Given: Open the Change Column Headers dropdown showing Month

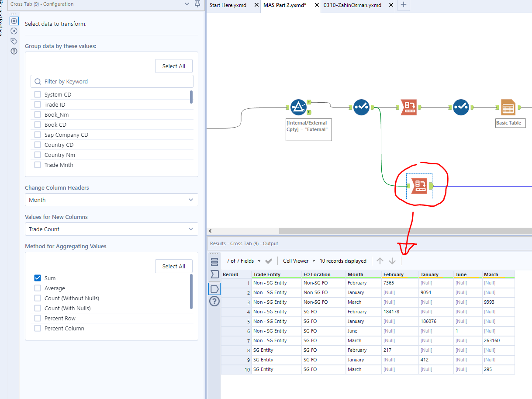Looking at the screenshot, I should click(111, 200).
